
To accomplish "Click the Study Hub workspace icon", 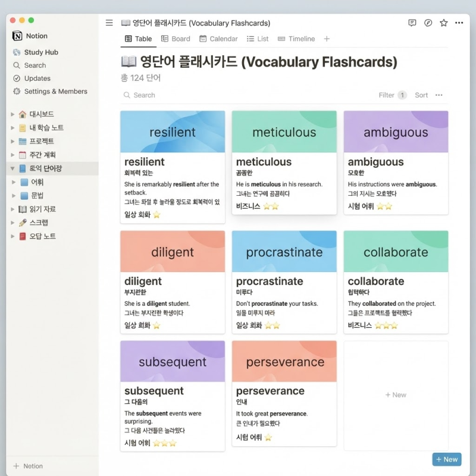I will 17,52.
